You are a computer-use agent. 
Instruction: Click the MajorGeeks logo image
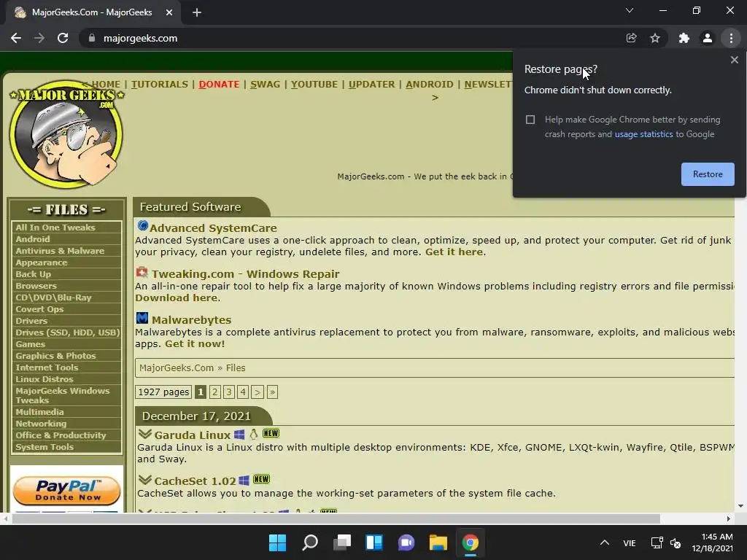(x=66, y=134)
